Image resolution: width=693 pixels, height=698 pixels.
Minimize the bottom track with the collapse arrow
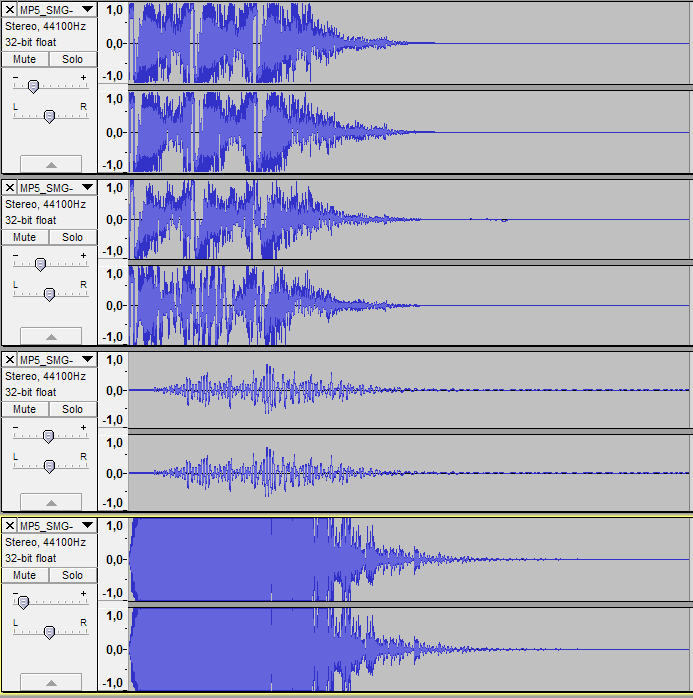click(x=50, y=683)
